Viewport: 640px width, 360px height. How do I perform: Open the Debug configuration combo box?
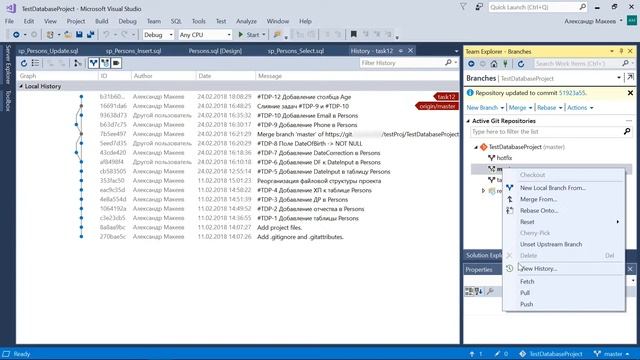click(158, 35)
